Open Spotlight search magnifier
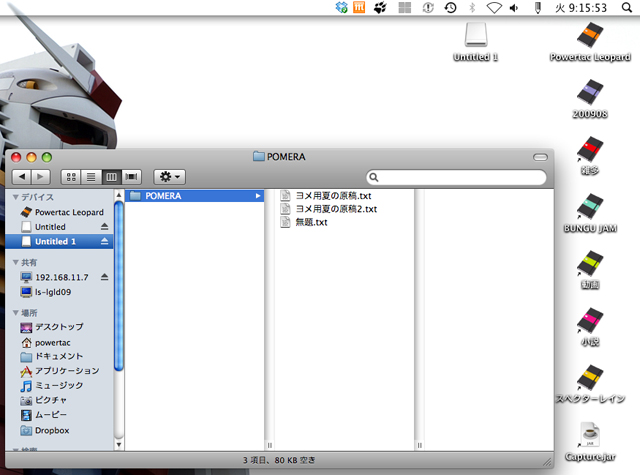The width and height of the screenshot is (640, 475). pos(627,7)
